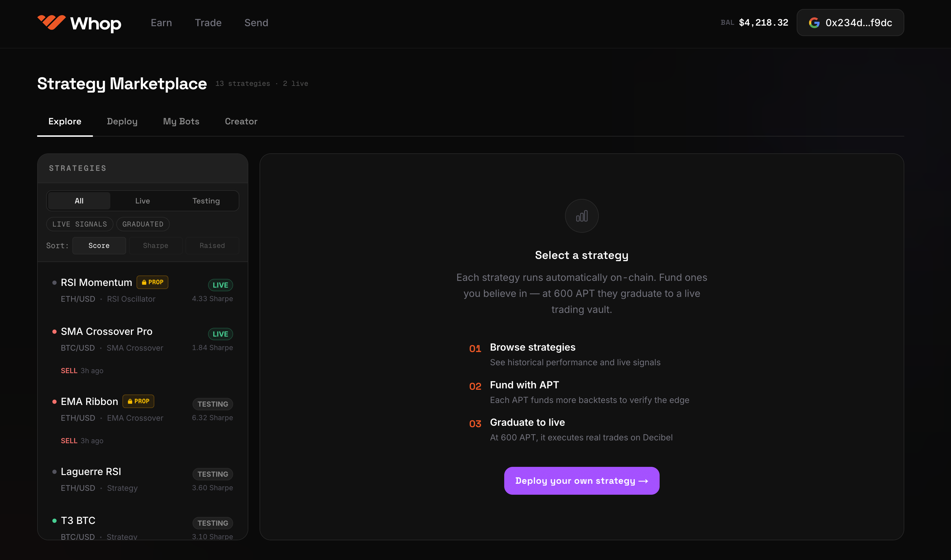Click the red status dot beside SMA Crossover Pro
Image resolution: width=951 pixels, height=560 pixels.
tap(54, 332)
